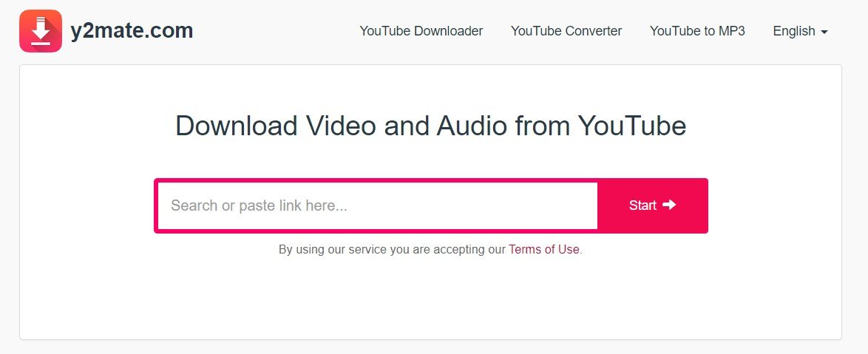
Task: Click the y2mate.com site name text
Action: coord(132,31)
